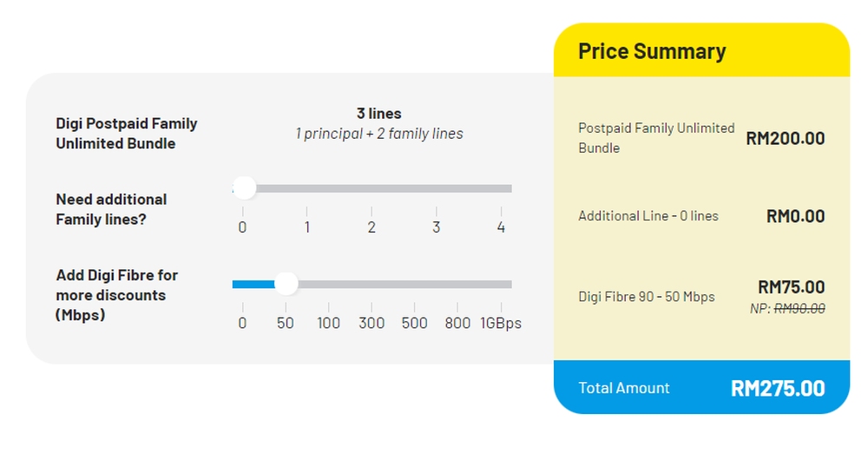Click the Total Amount RM275.00 value

coord(778,388)
